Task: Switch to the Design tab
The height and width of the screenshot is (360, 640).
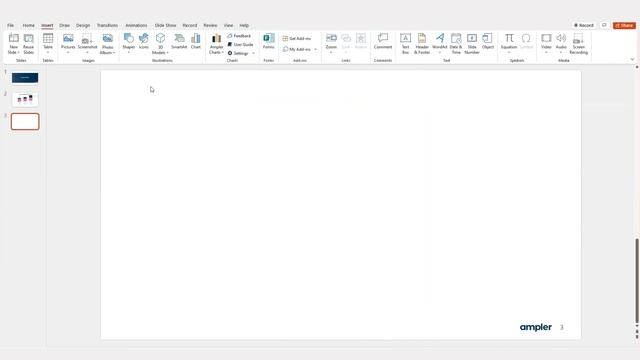Action: coord(83,25)
